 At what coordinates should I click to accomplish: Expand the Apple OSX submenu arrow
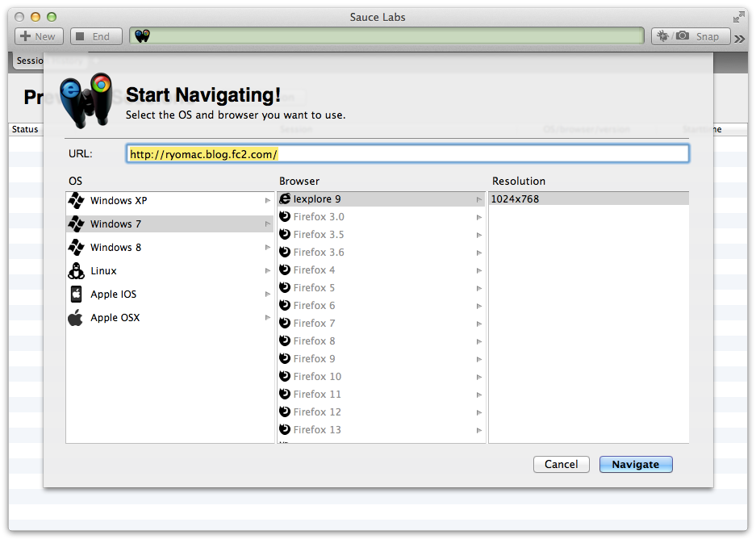[x=268, y=317]
